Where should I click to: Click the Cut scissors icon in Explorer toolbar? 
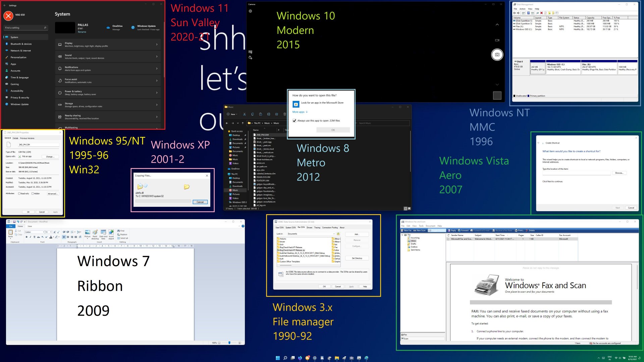[245, 114]
